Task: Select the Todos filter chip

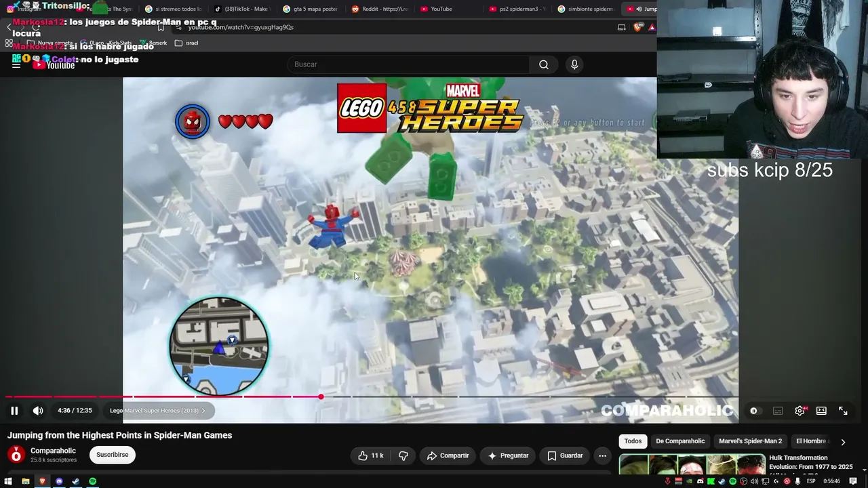Action: [633, 441]
